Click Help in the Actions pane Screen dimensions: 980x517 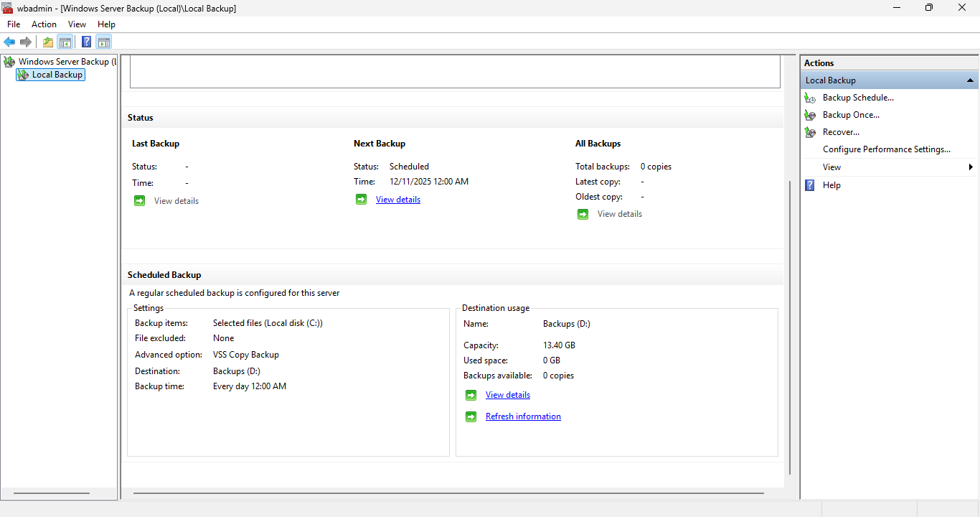pos(831,185)
